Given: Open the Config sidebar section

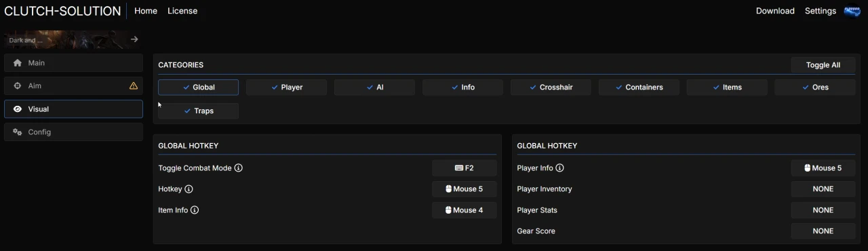Looking at the screenshot, I should (73, 132).
